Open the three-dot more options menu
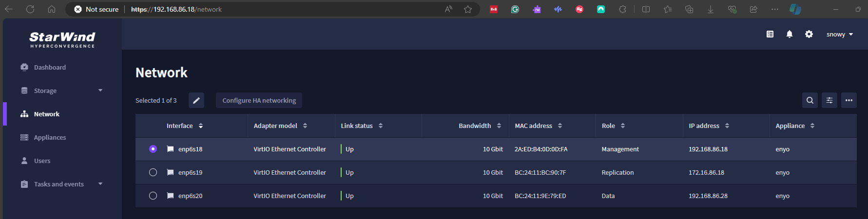 (849, 100)
